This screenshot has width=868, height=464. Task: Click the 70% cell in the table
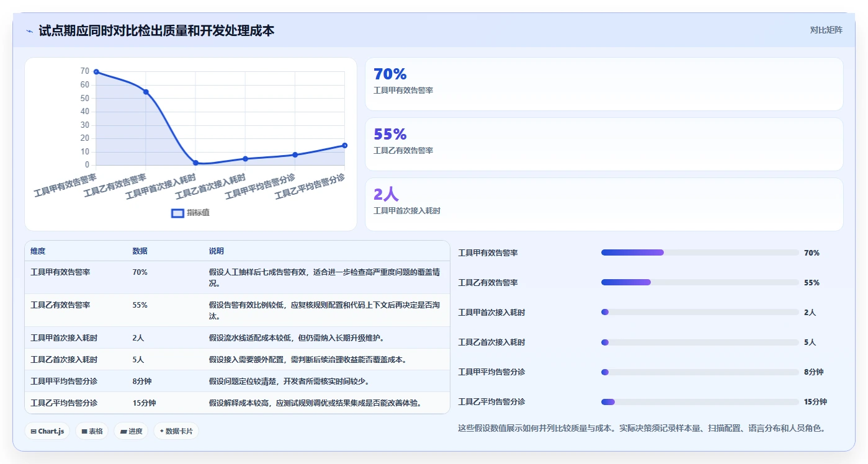pyautogui.click(x=140, y=272)
